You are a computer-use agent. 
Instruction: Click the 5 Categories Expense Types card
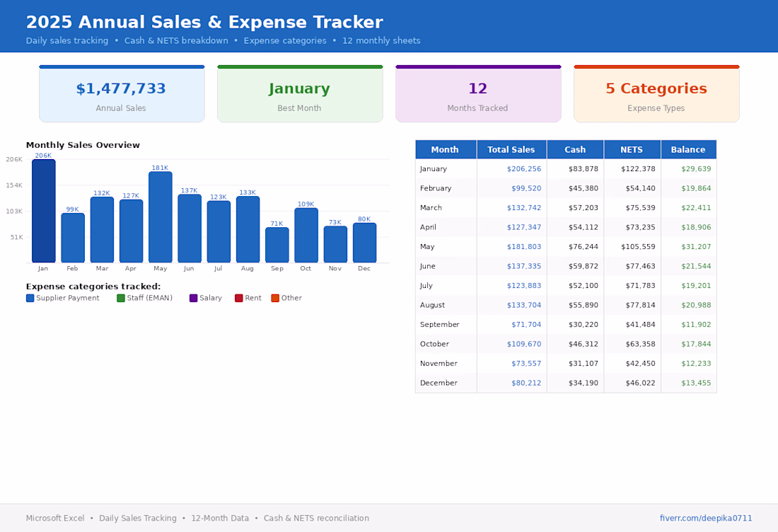(x=656, y=94)
